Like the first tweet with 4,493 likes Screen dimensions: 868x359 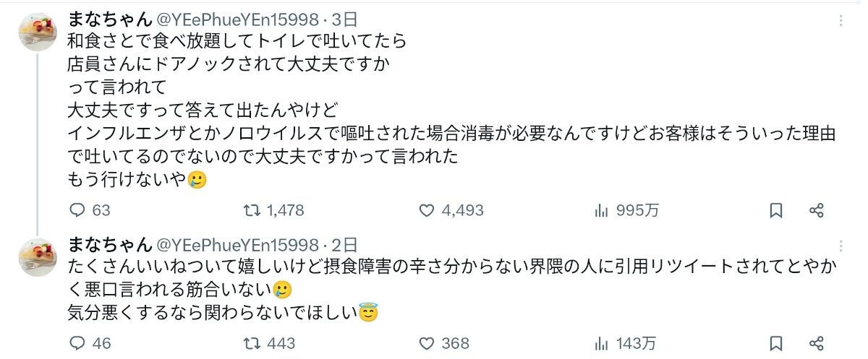427,210
